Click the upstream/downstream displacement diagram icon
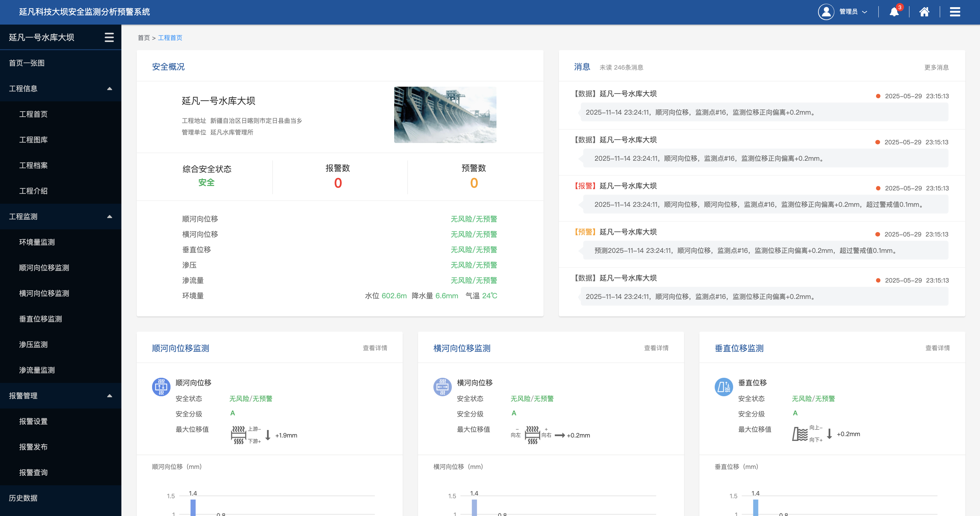This screenshot has height=516, width=980. (x=239, y=435)
